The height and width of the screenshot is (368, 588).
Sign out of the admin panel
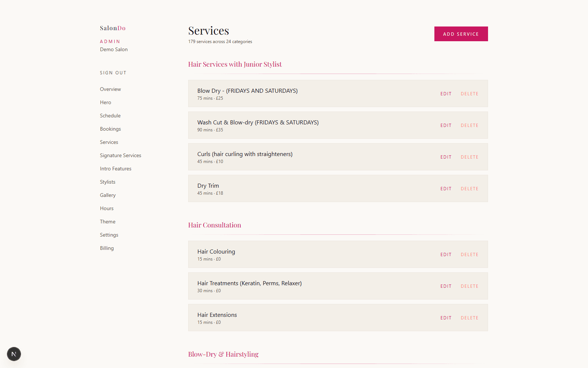point(113,73)
